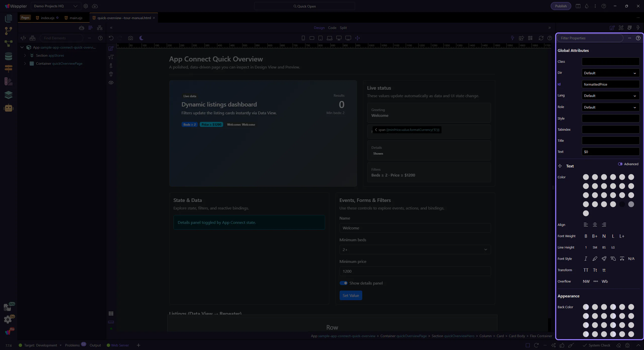Click the Publish button
The width and height of the screenshot is (644, 350).
click(x=561, y=6)
